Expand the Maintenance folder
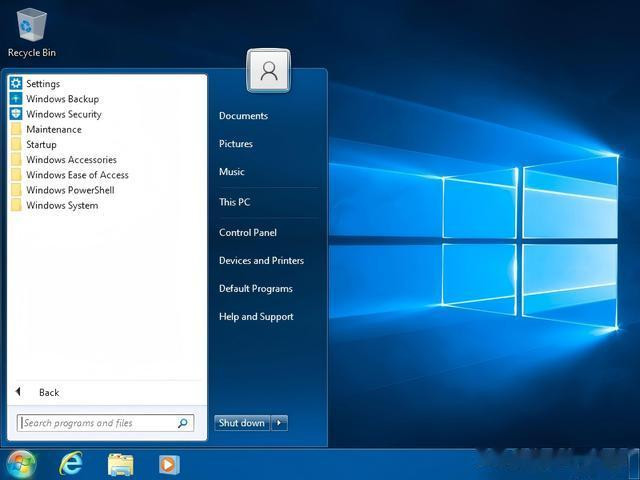 (x=46, y=129)
